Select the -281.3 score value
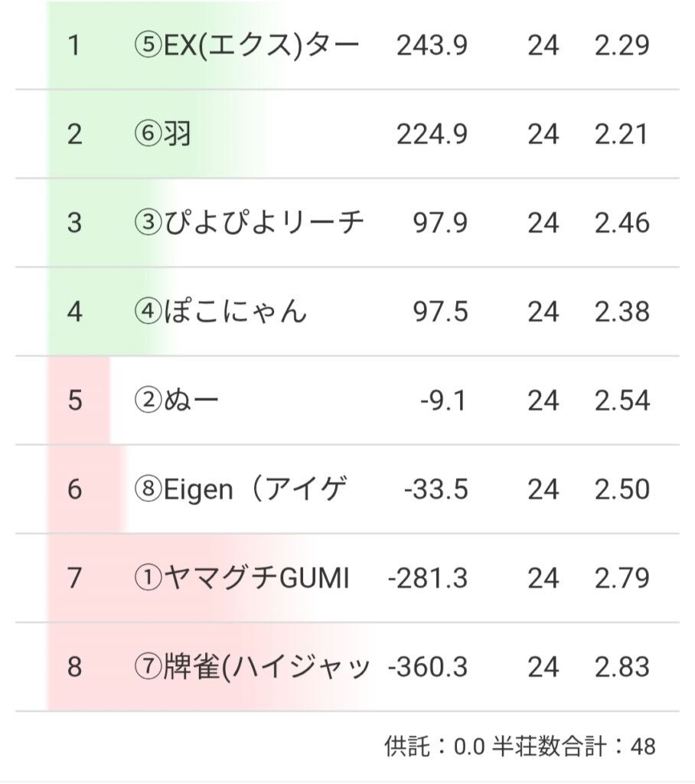The height and width of the screenshot is (784, 695). click(x=428, y=579)
